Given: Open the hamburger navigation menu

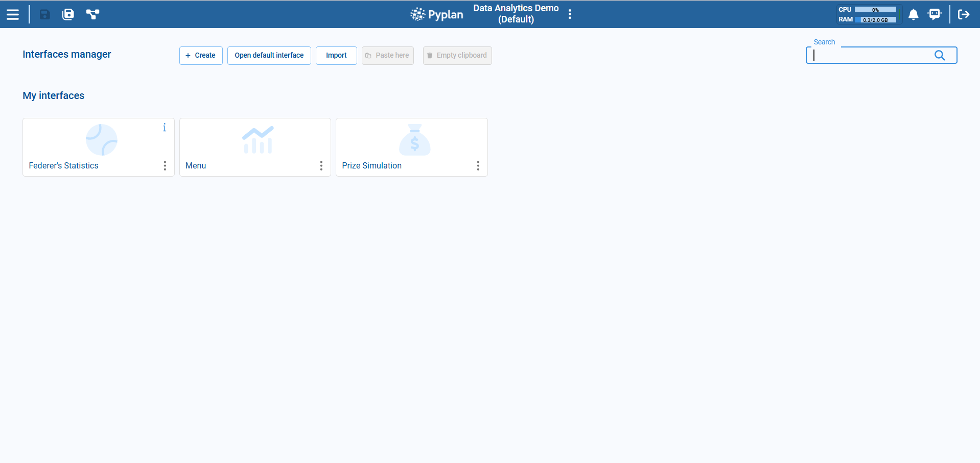Looking at the screenshot, I should point(13,14).
